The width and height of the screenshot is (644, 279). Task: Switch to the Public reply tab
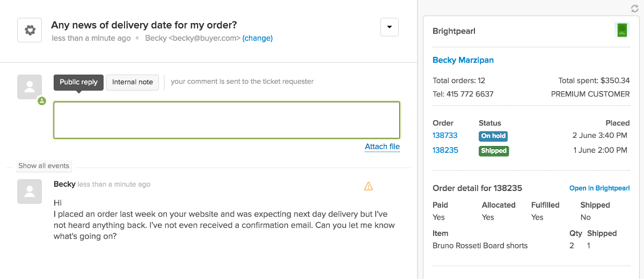coord(78,82)
